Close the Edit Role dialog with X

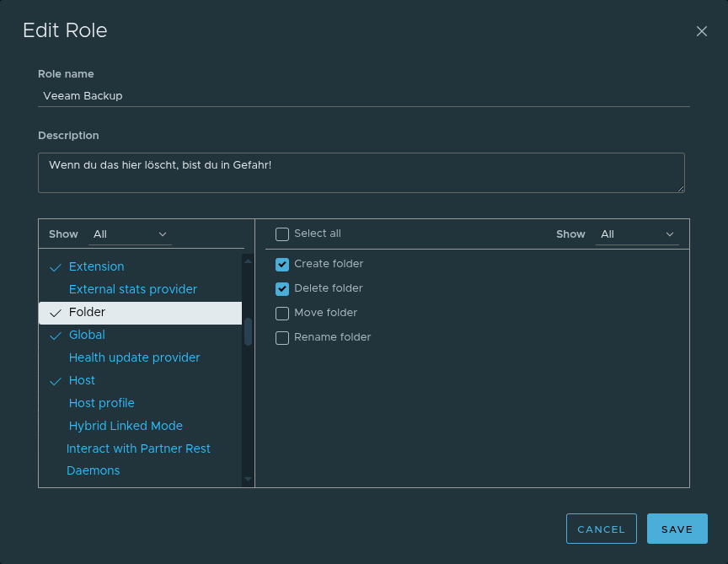[x=701, y=31]
